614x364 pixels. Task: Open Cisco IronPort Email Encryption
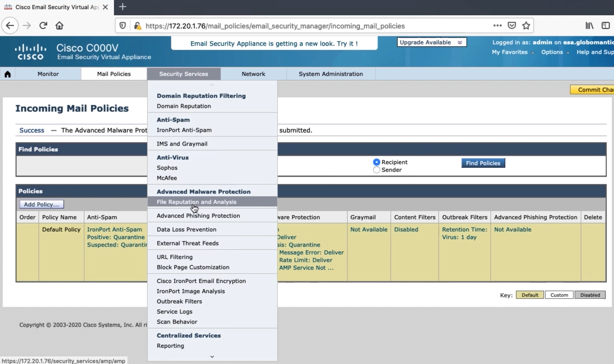[201, 281]
